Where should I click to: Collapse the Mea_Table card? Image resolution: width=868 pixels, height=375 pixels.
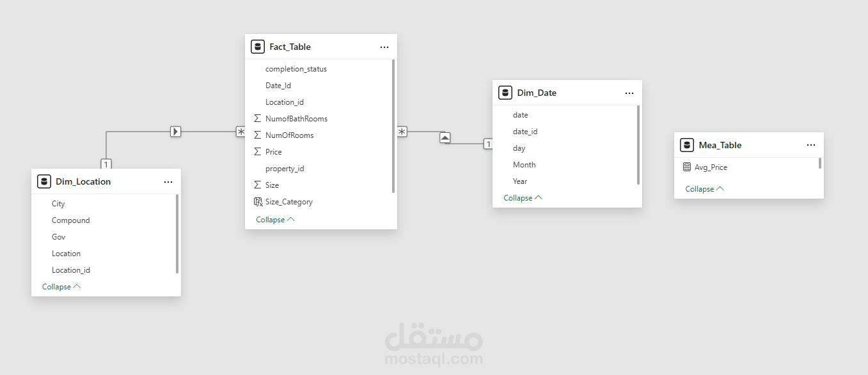(704, 189)
